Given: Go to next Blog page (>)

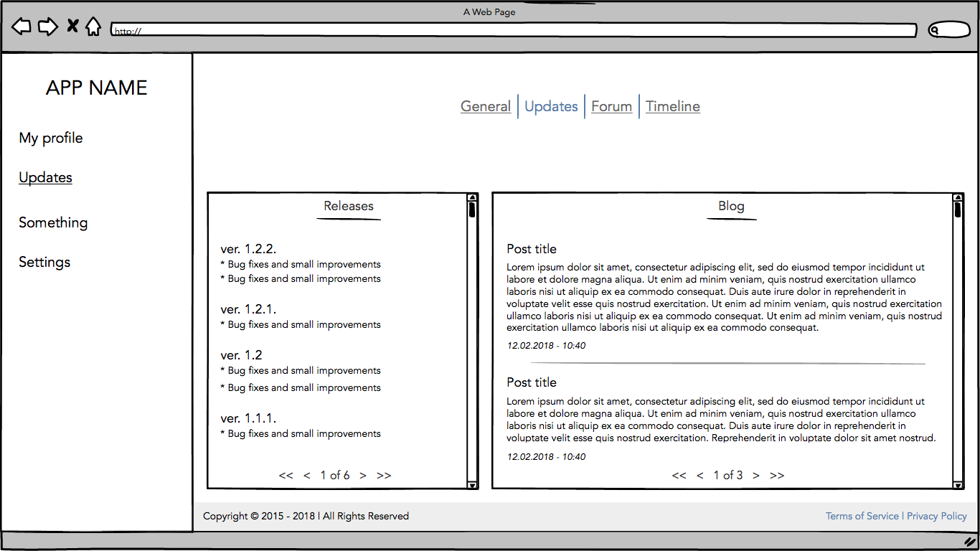Looking at the screenshot, I should point(756,475).
